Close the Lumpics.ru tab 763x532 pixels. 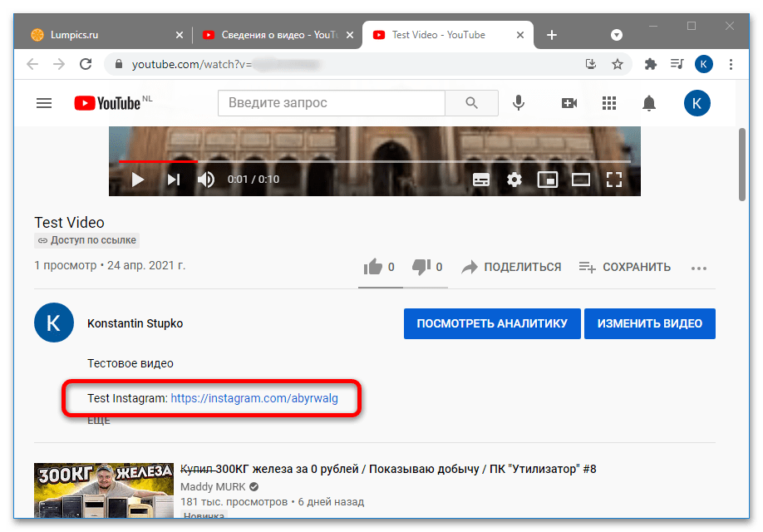180,35
